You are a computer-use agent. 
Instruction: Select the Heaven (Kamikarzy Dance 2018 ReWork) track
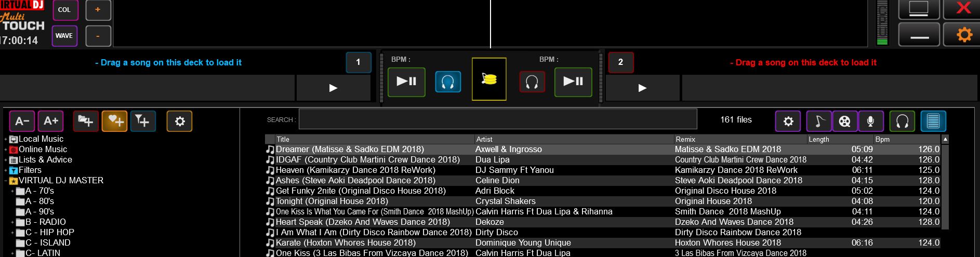click(x=603, y=170)
